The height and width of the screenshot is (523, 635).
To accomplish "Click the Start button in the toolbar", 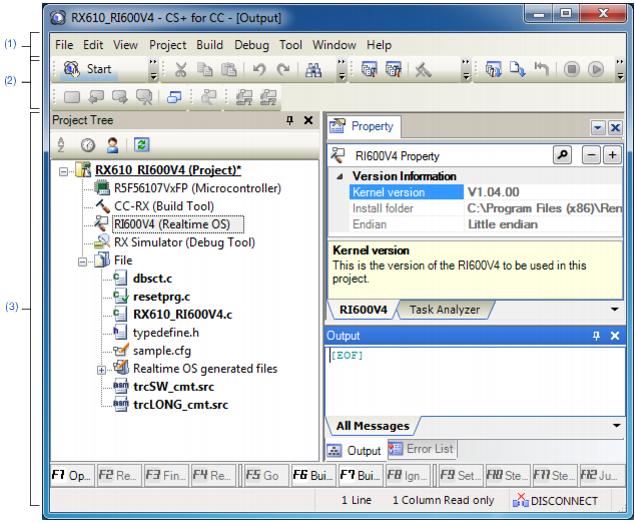I will pyautogui.click(x=89, y=72).
